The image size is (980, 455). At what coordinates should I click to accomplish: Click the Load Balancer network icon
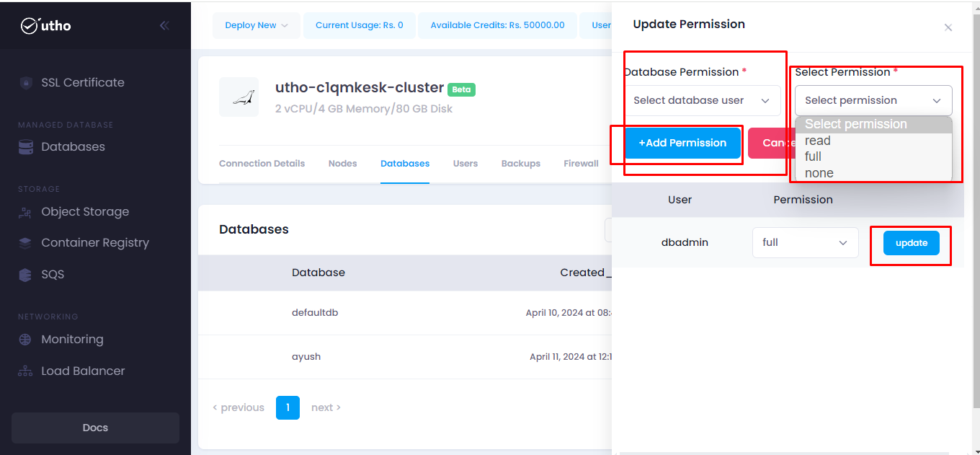click(26, 371)
